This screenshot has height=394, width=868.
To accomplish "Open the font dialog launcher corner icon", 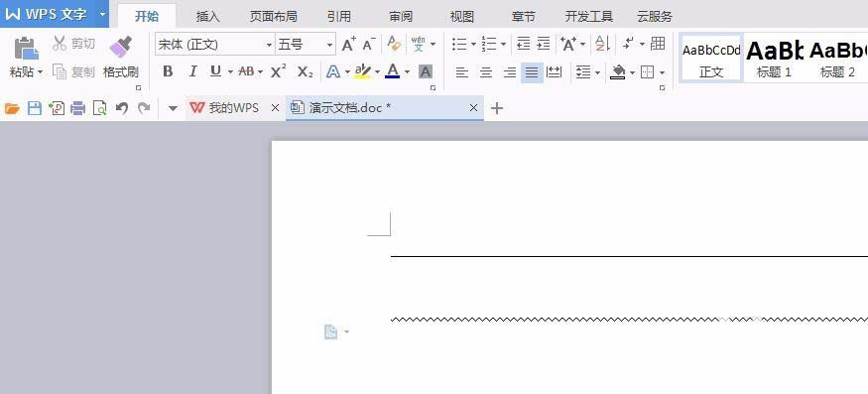I will pos(434,87).
